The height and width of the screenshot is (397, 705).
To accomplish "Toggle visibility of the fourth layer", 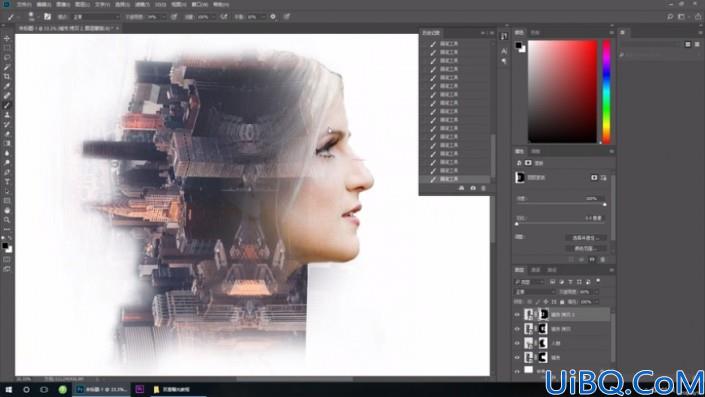I will tap(517, 357).
